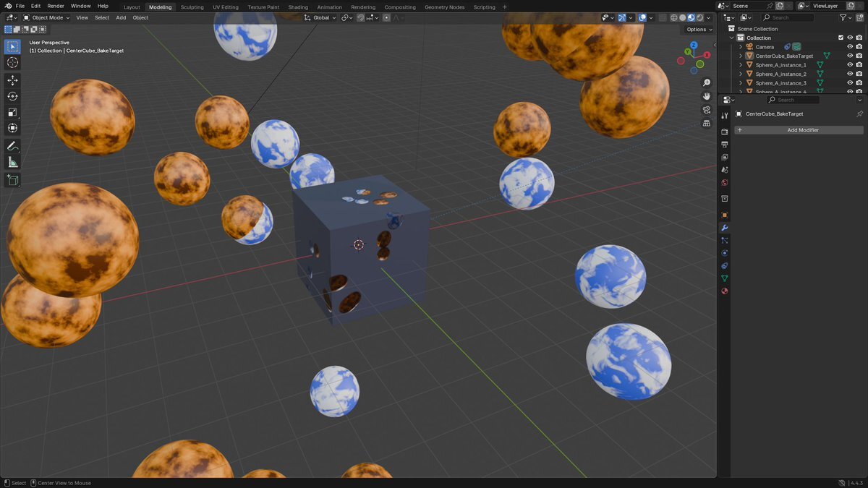Select the Add Cube tool

point(12,179)
